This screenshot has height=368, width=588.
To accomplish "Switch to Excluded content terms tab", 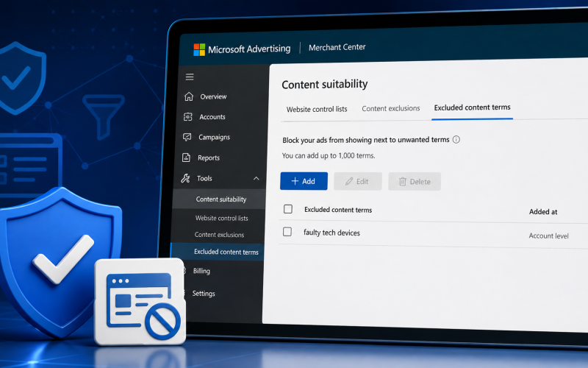I will click(x=472, y=107).
